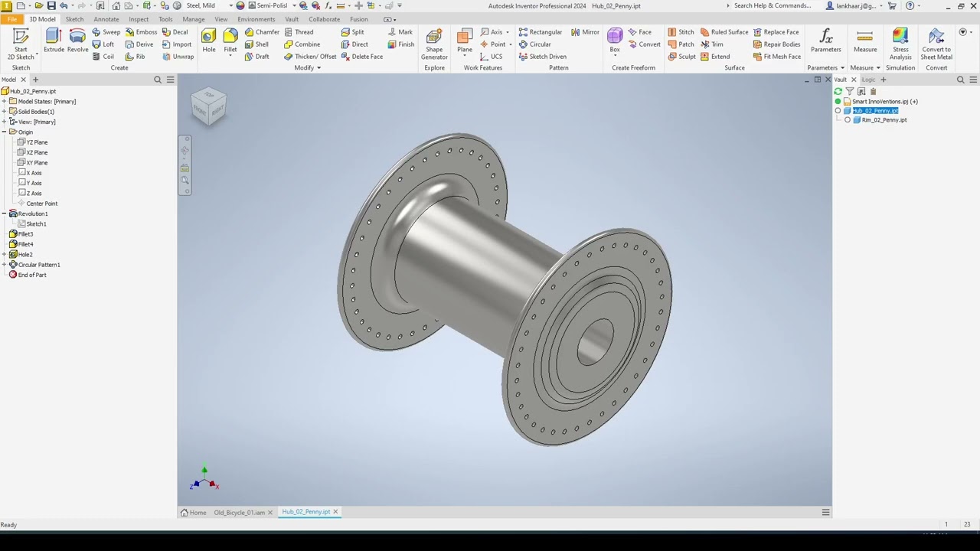Open the Measure tool
The width and height of the screenshot is (980, 551).
coord(865,41)
